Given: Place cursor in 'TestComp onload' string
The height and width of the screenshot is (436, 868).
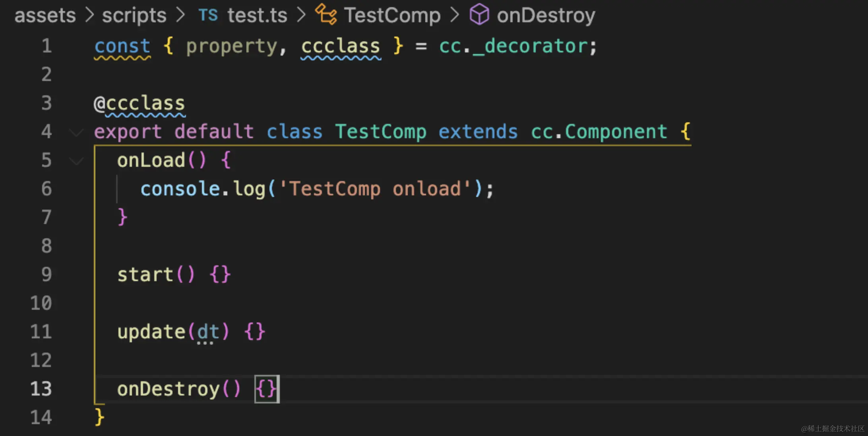Looking at the screenshot, I should [374, 189].
